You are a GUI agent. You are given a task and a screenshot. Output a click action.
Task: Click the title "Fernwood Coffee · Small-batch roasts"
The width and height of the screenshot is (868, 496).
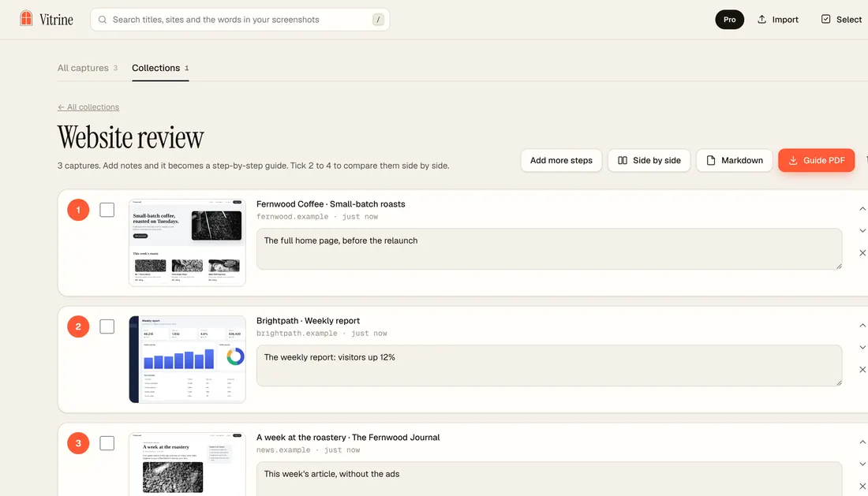pos(331,204)
